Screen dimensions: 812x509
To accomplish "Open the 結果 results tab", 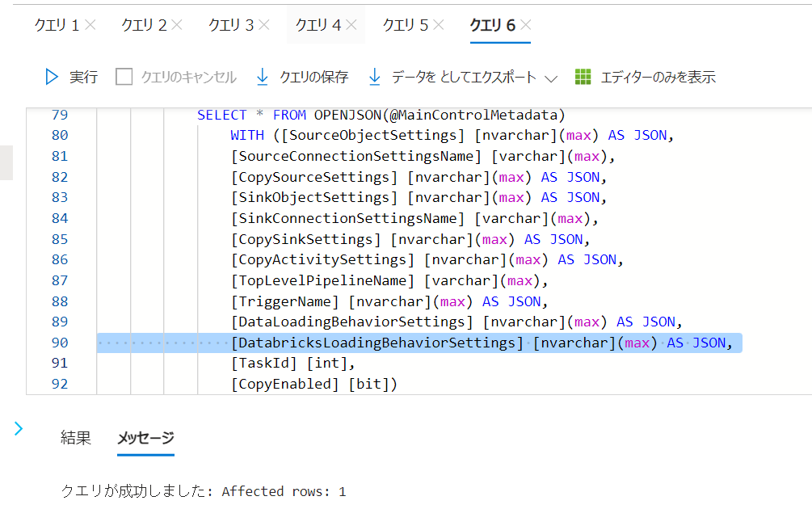I will click(76, 438).
